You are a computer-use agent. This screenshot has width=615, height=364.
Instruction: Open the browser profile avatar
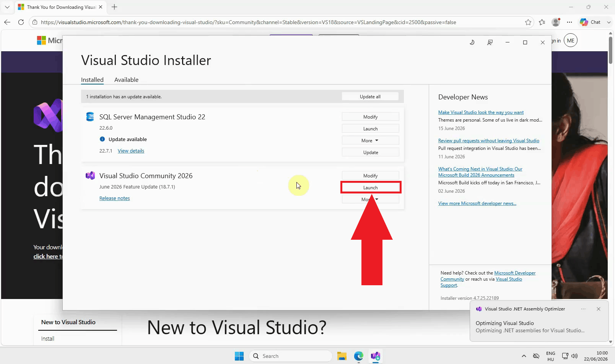pyautogui.click(x=556, y=22)
